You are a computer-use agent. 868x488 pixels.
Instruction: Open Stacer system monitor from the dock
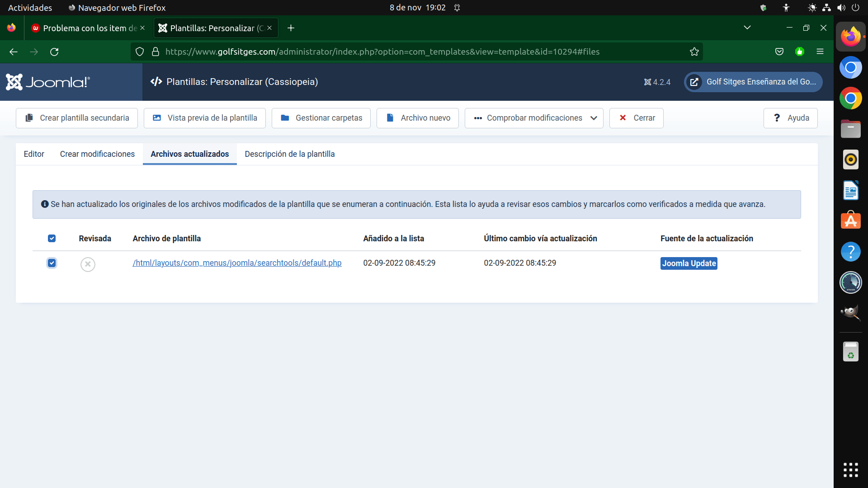(850, 282)
